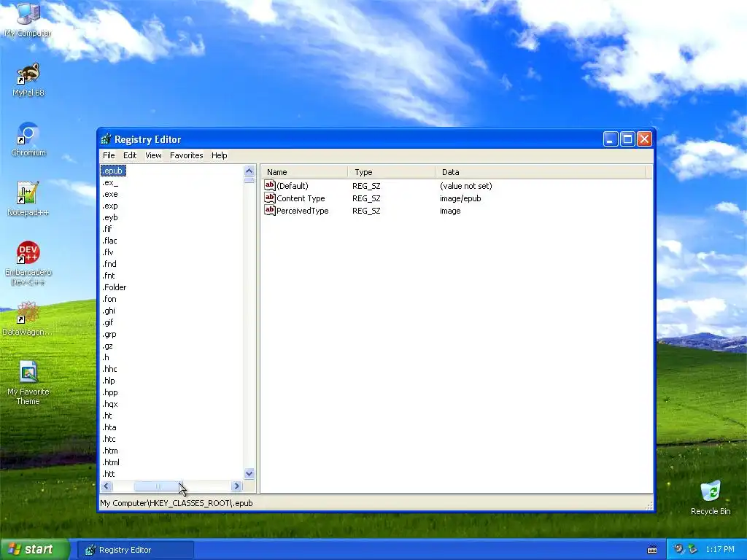Click the first system tray icon near clock

click(x=679, y=549)
